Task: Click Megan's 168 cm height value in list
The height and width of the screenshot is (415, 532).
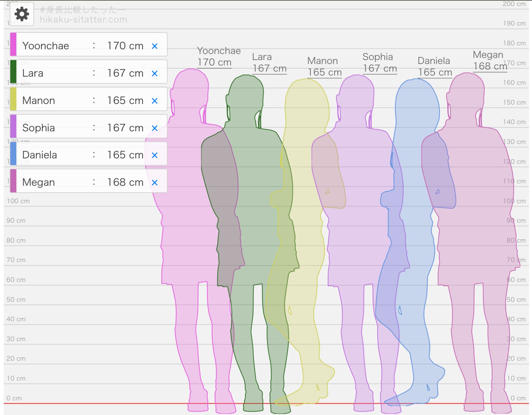Action: point(125,182)
